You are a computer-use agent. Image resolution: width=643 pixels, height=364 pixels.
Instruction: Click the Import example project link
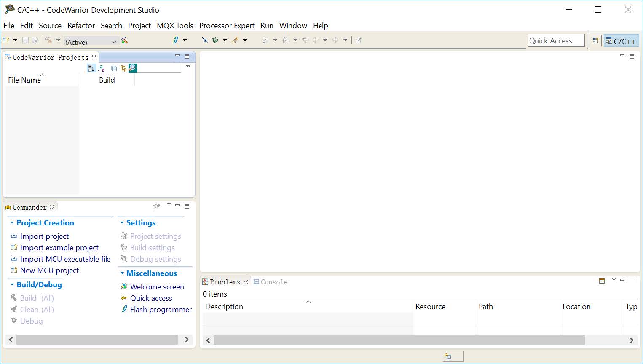click(x=59, y=248)
